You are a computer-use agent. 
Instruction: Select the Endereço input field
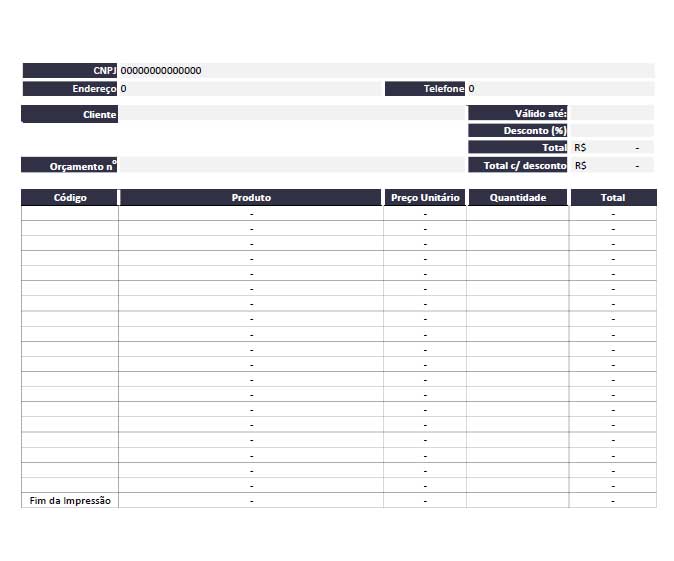(250, 89)
